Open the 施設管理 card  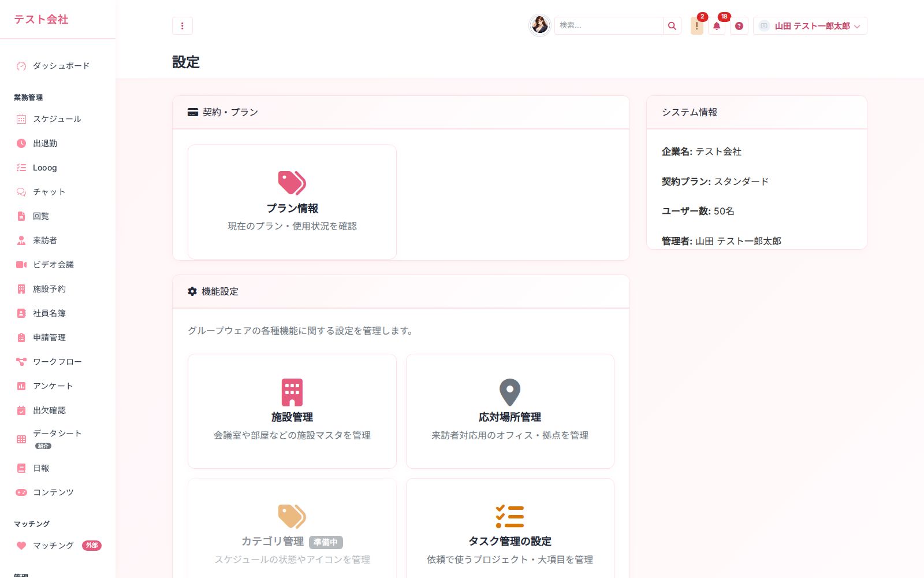click(x=292, y=411)
